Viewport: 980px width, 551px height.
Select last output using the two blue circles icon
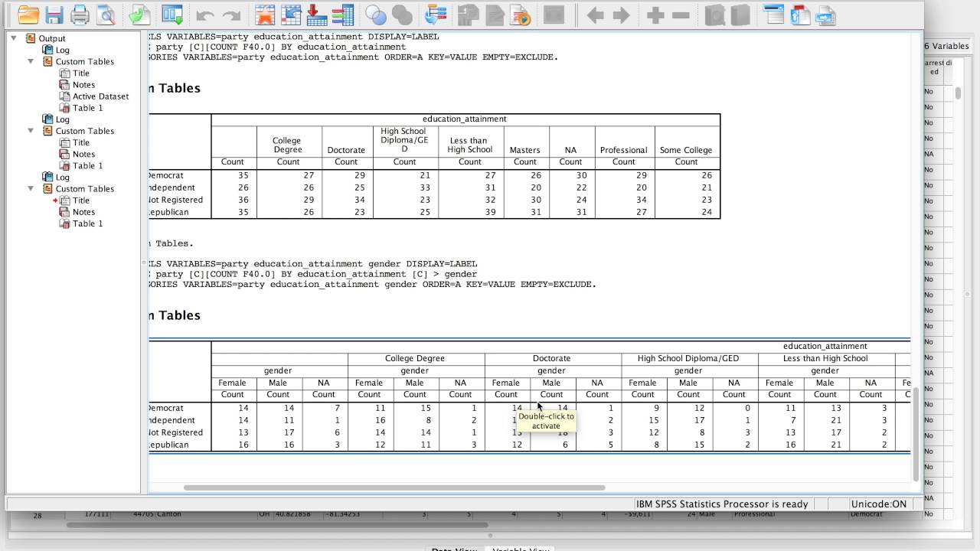376,15
